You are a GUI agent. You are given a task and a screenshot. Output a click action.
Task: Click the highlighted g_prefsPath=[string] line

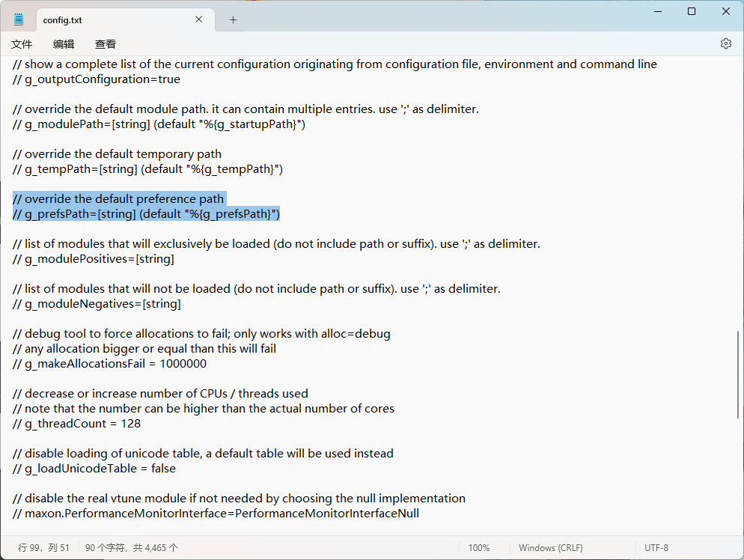click(146, 214)
